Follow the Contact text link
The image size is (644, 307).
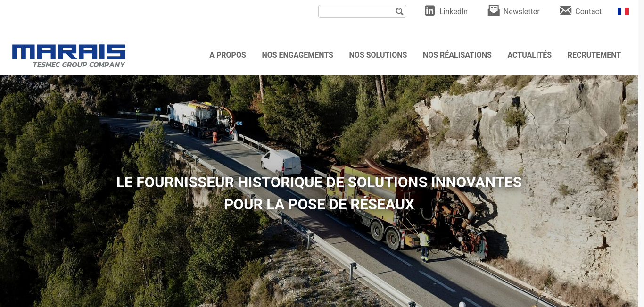coord(588,11)
